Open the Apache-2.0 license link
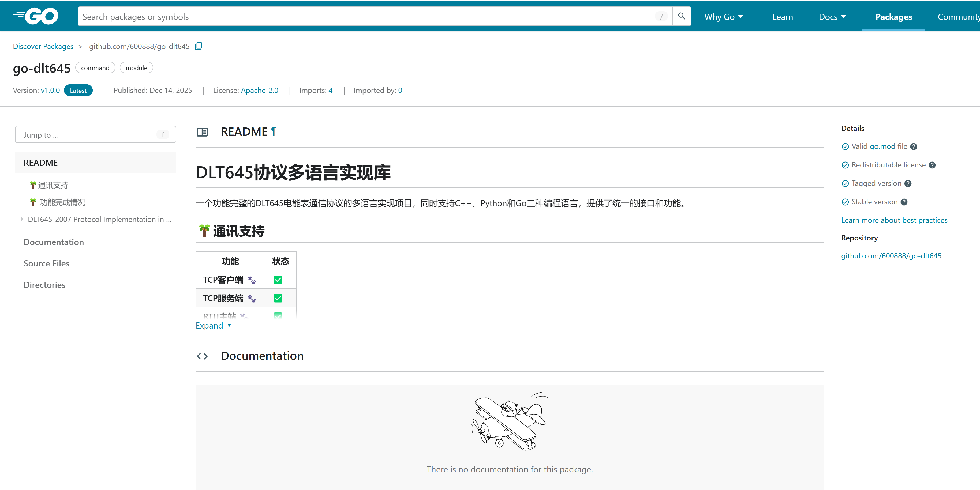 click(259, 91)
